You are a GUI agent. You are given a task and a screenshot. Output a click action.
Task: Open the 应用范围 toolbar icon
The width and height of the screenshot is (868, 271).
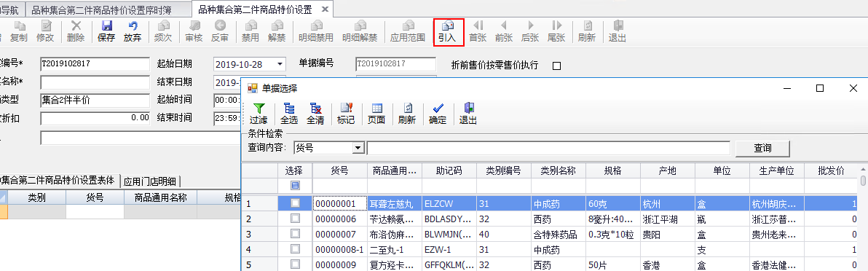coord(408,31)
